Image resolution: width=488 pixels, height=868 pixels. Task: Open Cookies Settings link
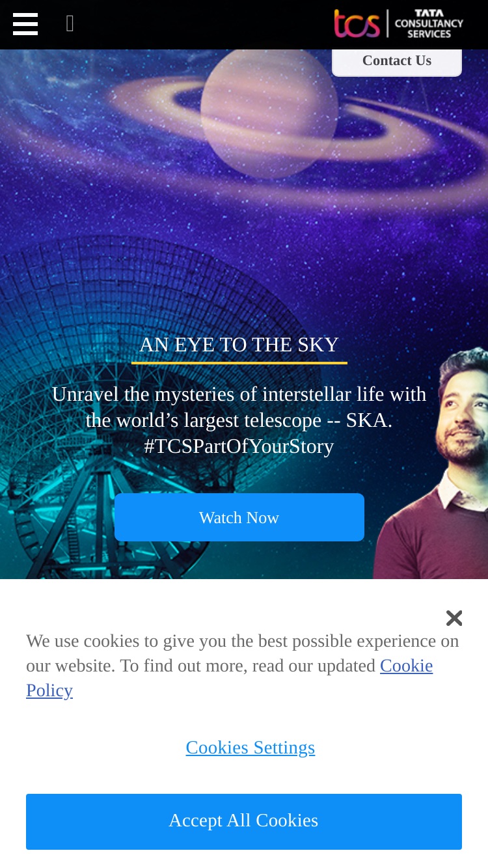[x=251, y=747]
